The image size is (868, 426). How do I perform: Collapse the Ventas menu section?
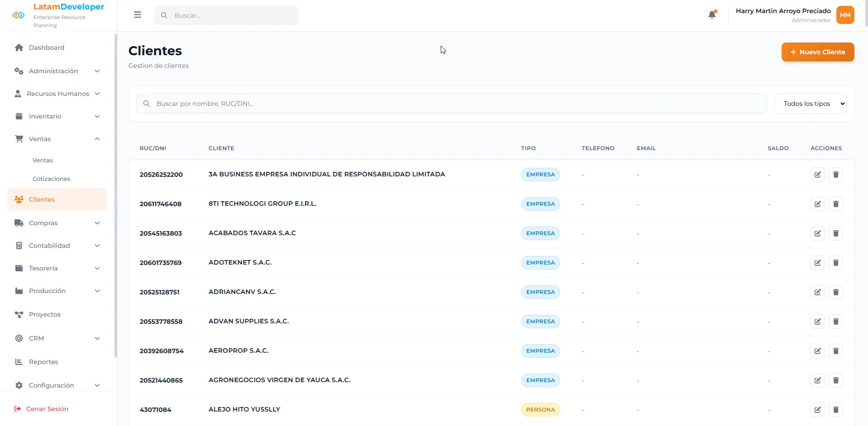[x=57, y=139]
